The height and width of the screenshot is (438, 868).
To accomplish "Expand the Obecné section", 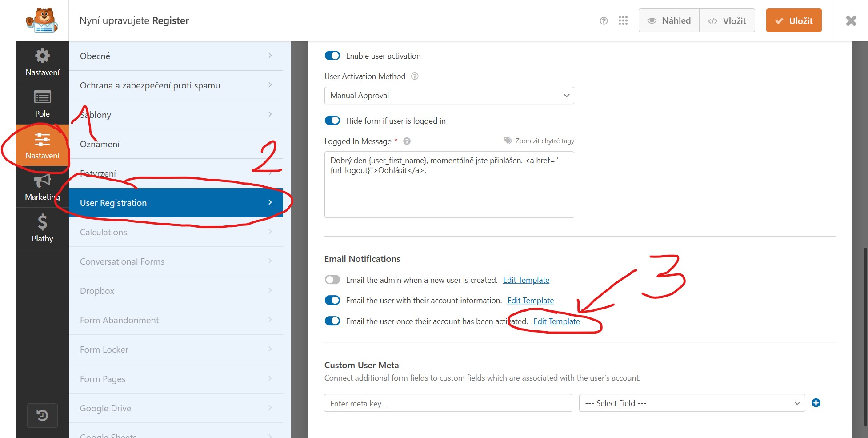I will (176, 56).
